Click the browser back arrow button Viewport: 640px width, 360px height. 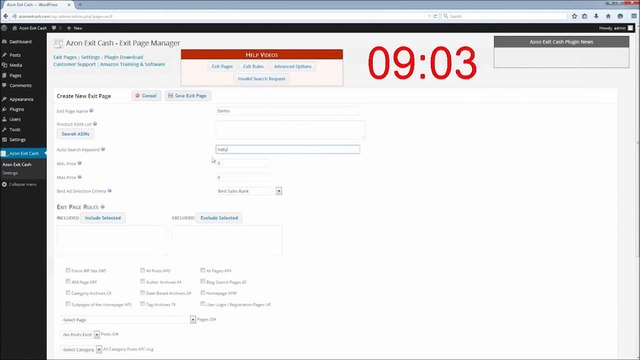pos(6,16)
